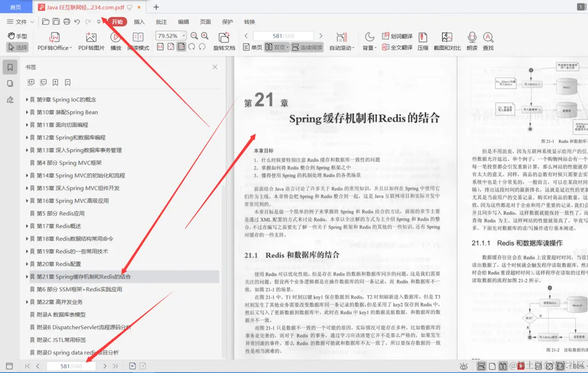Enable 划词翻译 word translation

click(x=397, y=36)
